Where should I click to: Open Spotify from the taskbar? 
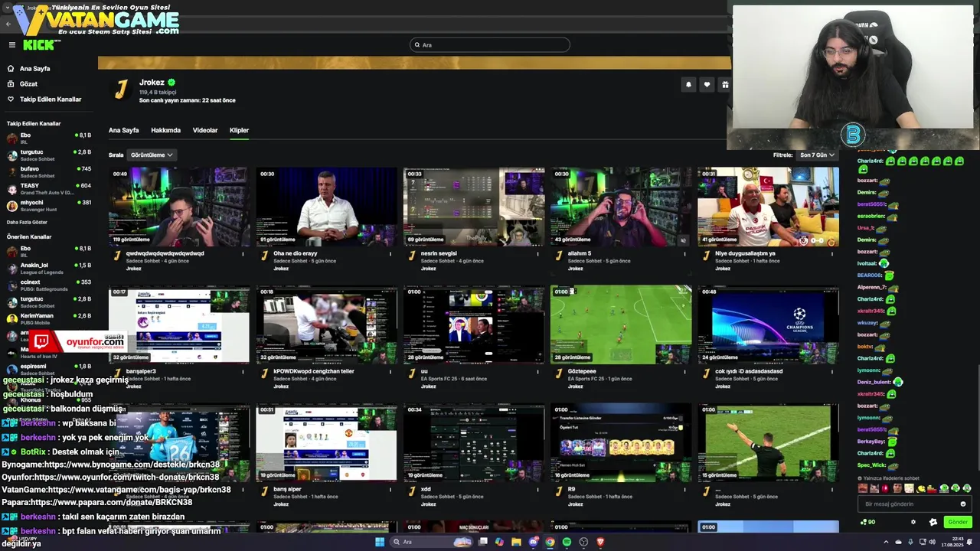pos(567,542)
